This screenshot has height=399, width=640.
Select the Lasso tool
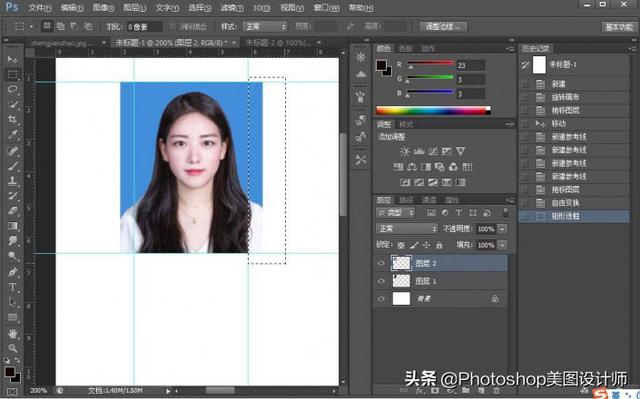pos(13,89)
